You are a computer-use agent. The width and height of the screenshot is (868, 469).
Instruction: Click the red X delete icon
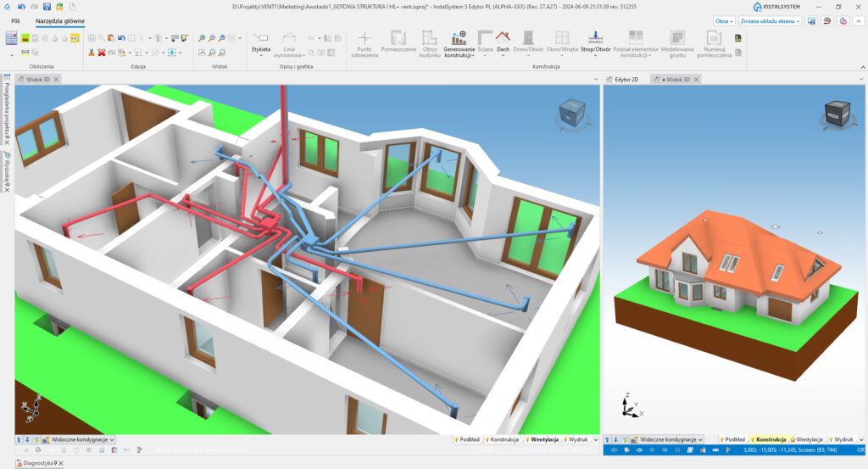tap(102, 52)
